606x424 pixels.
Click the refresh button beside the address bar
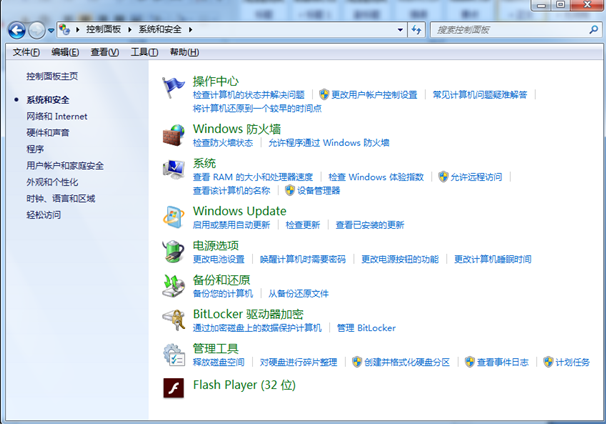point(416,30)
